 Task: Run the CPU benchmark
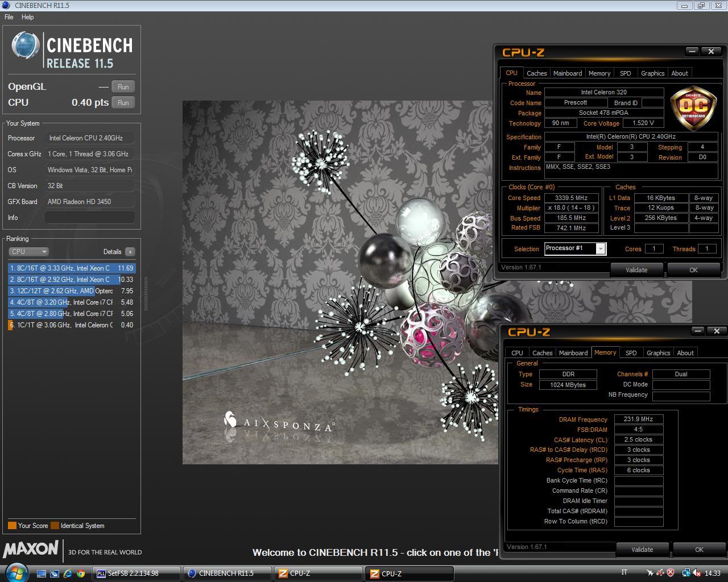(123, 102)
